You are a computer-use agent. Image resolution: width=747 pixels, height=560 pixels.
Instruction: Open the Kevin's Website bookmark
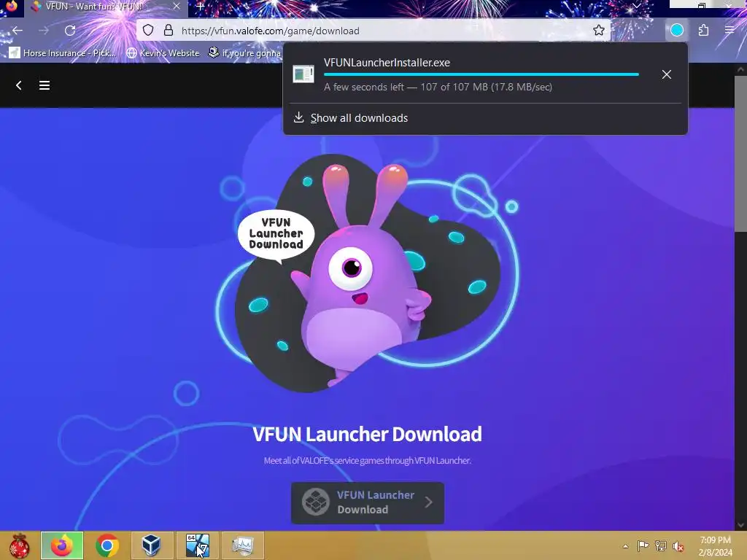pos(163,52)
